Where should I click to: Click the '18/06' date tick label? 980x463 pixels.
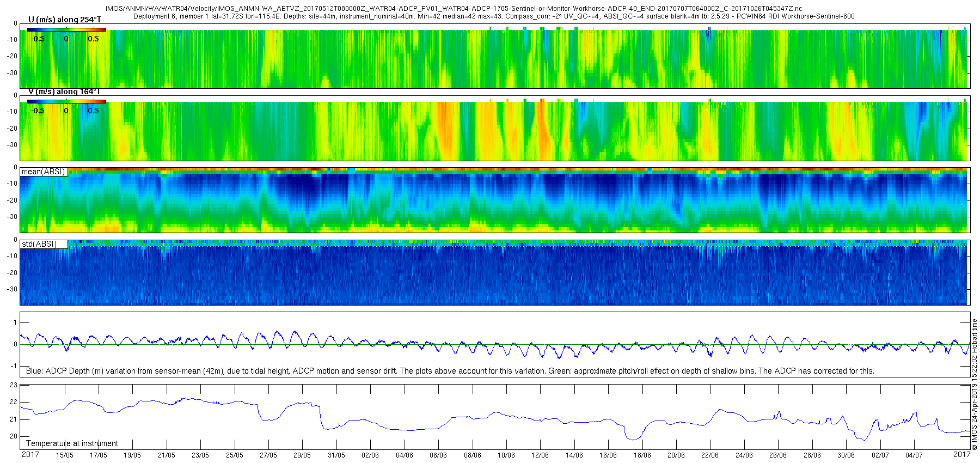point(642,455)
